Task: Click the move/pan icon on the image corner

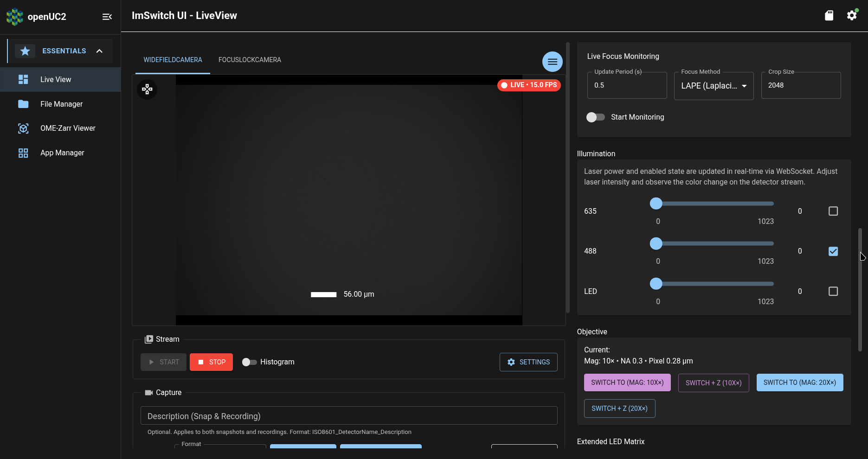Action: pyautogui.click(x=147, y=89)
